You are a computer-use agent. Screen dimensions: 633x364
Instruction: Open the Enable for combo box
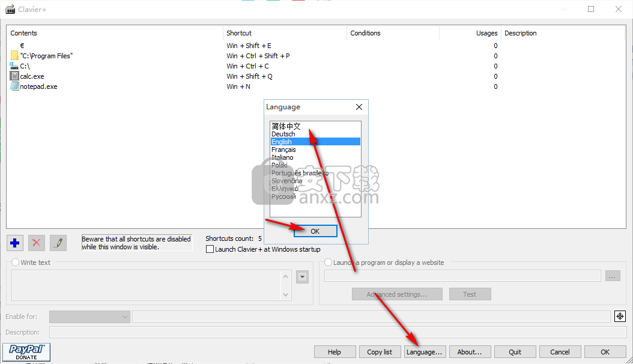point(89,317)
